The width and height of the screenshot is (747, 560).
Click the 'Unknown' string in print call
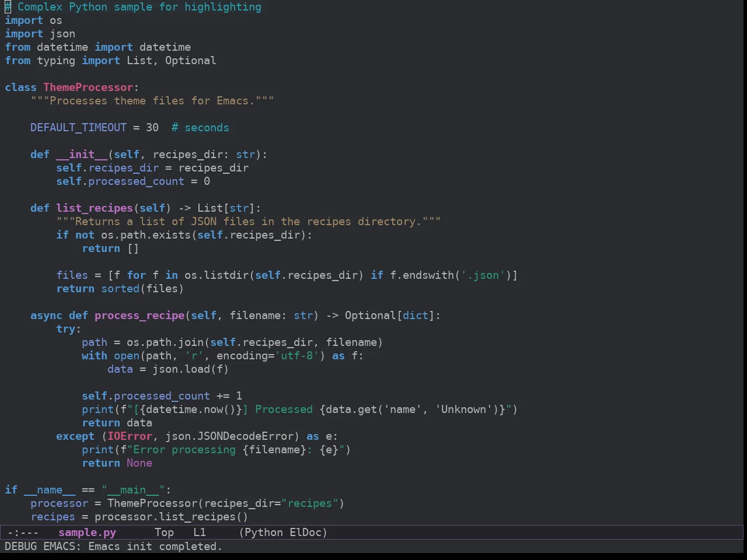tap(463, 409)
